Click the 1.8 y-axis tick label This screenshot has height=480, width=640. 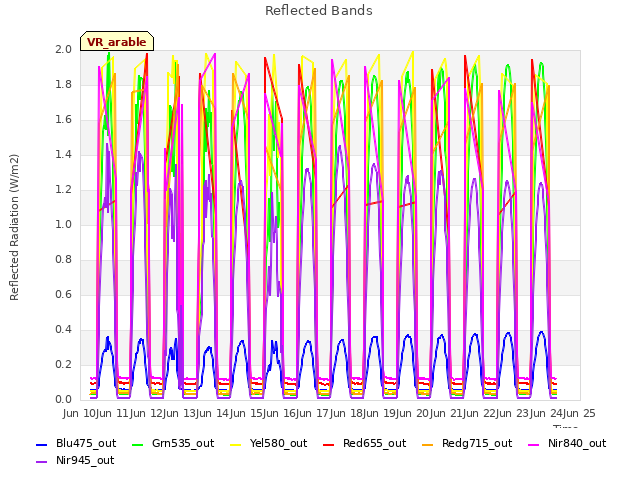tap(64, 84)
